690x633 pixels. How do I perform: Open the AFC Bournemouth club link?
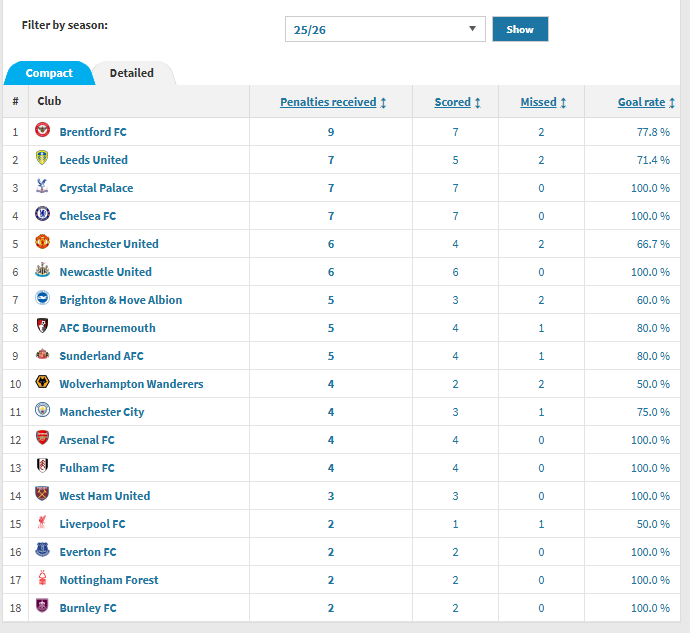point(107,328)
